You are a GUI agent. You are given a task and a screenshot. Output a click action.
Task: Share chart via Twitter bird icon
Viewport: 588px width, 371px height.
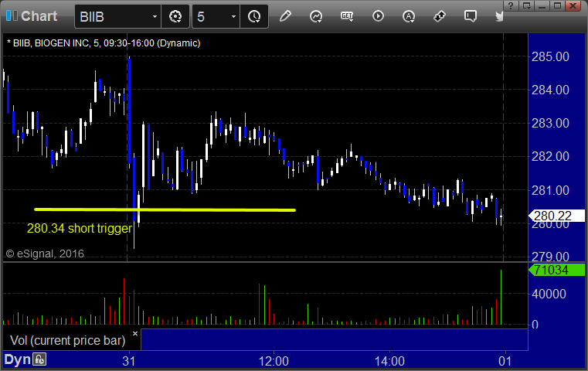click(x=499, y=16)
